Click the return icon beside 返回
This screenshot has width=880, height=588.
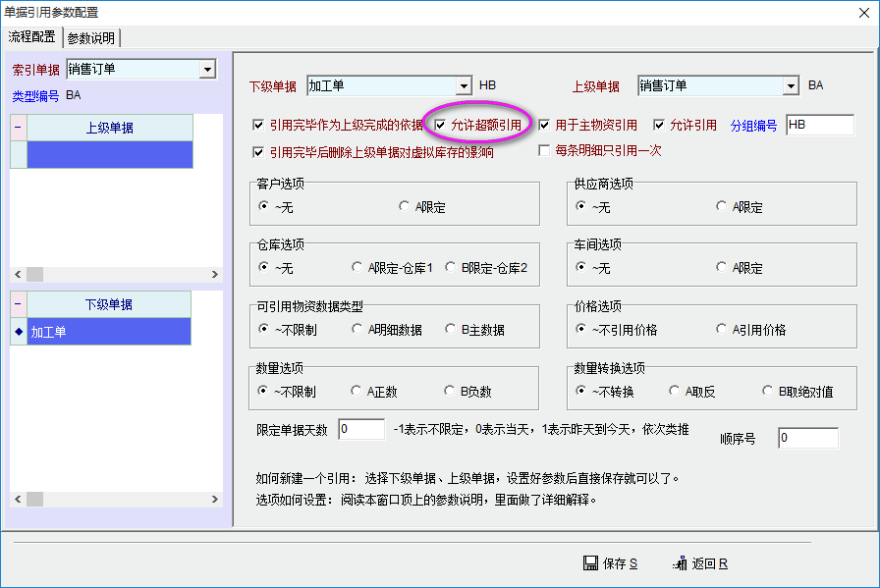pos(679,563)
